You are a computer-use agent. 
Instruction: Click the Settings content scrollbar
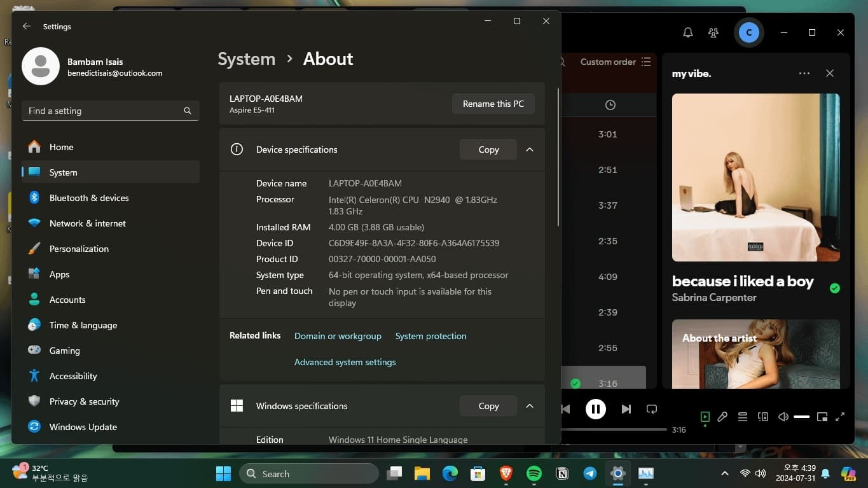click(x=558, y=157)
